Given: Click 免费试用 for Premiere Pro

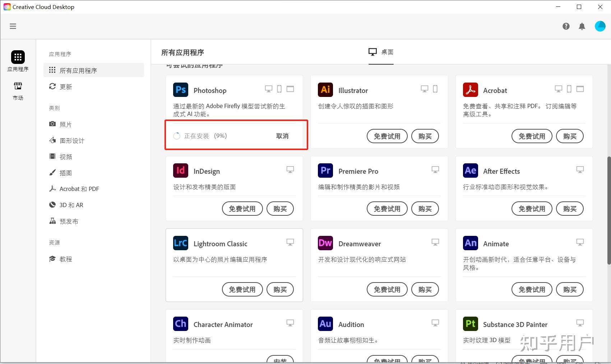Looking at the screenshot, I should pos(387,209).
